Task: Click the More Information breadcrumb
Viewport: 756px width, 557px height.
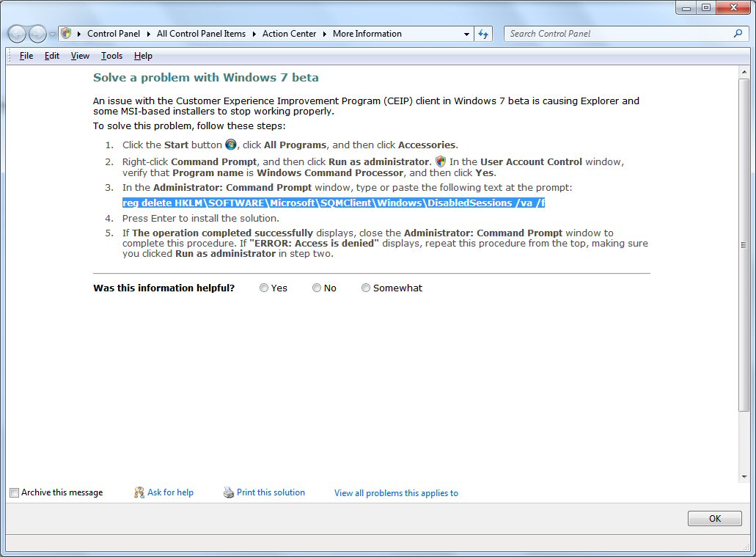Action: [367, 34]
